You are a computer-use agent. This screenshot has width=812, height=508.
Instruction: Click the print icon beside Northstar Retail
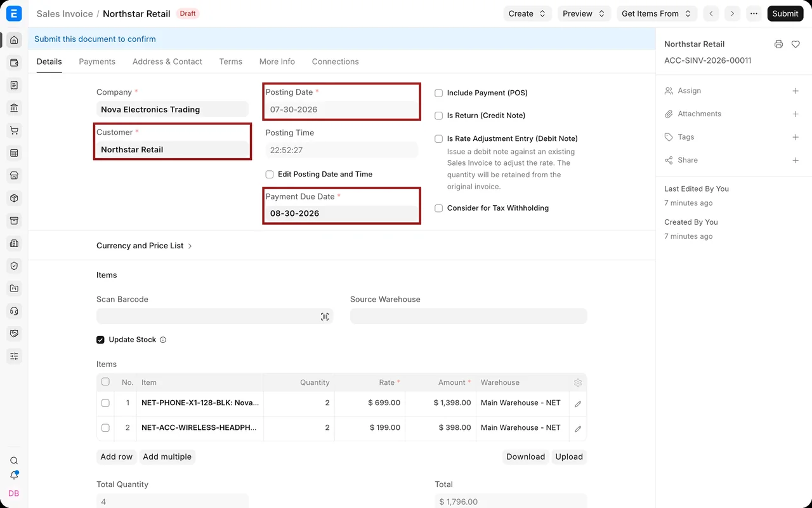click(778, 44)
